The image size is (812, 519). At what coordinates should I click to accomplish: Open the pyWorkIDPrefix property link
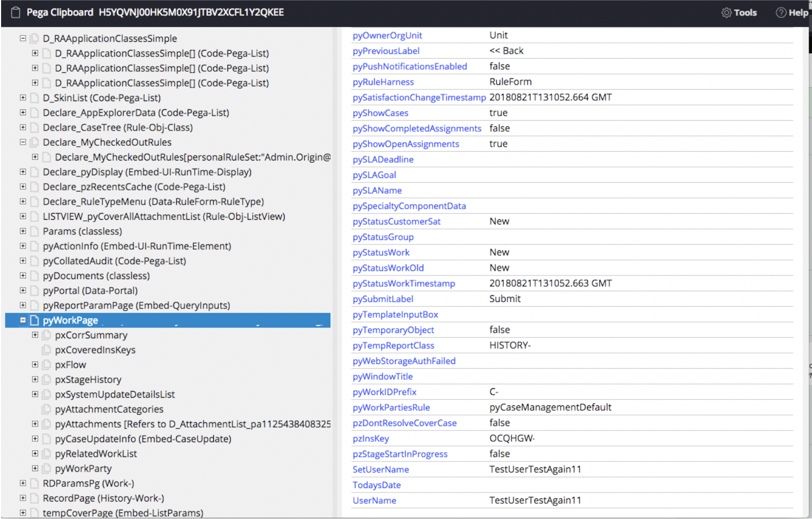[x=385, y=392]
